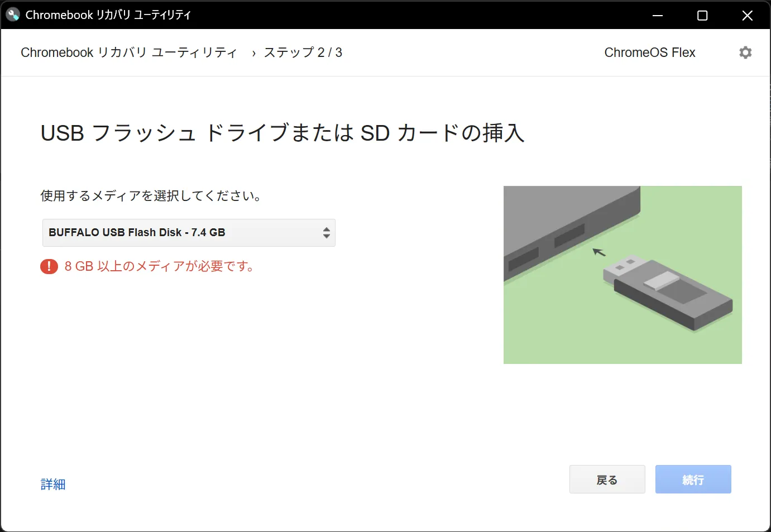771x532 pixels.
Task: Click the dropdown stepper arrows
Action: [x=326, y=233]
